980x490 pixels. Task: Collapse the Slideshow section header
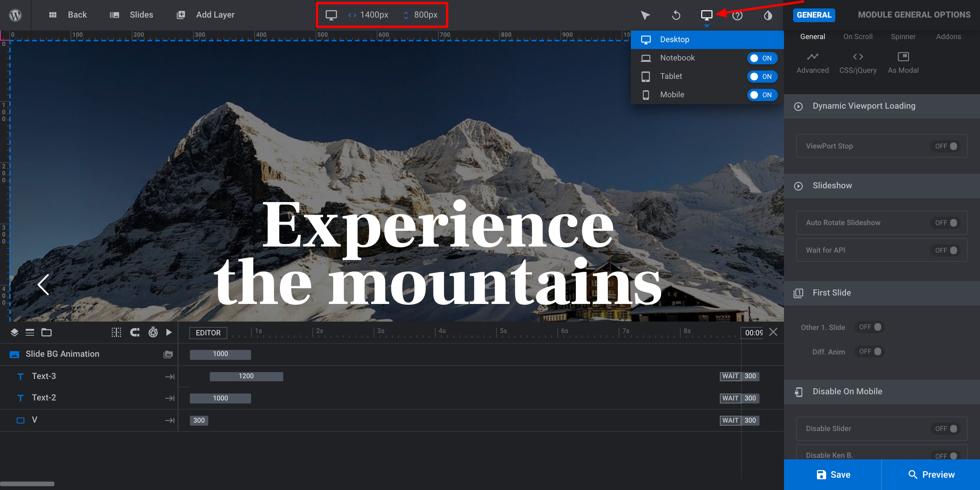pyautogui.click(x=832, y=186)
